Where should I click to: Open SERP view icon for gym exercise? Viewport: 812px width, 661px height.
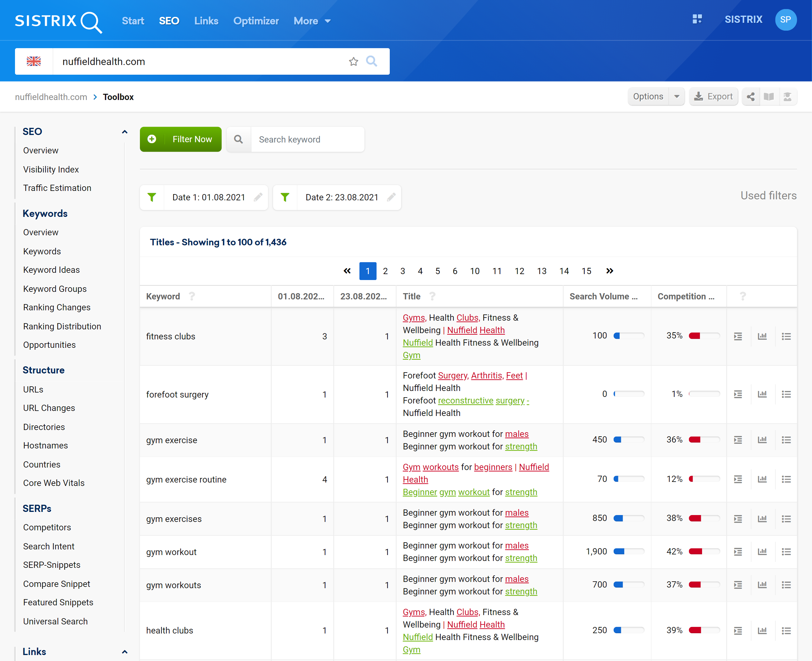(738, 440)
